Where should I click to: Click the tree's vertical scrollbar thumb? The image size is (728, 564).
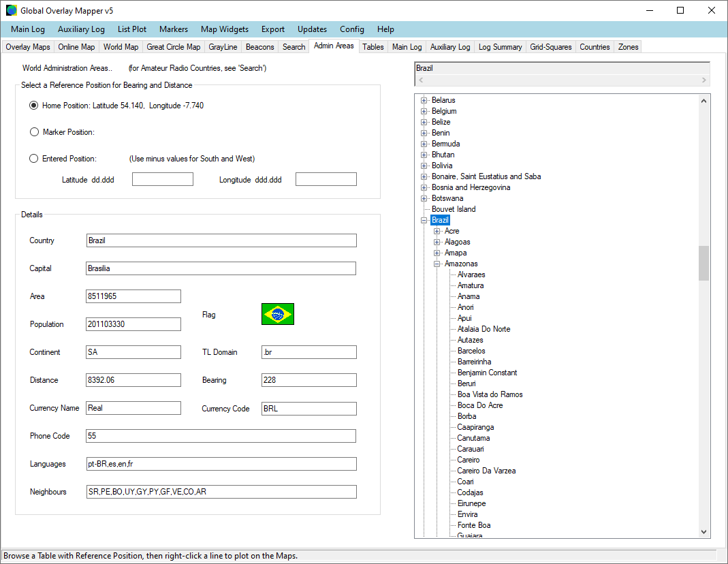coord(704,263)
